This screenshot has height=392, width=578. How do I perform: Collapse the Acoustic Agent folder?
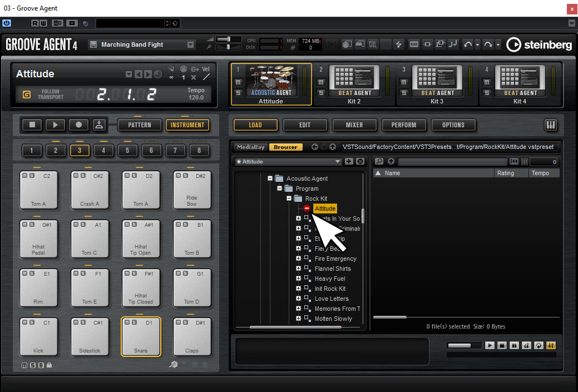(x=270, y=178)
